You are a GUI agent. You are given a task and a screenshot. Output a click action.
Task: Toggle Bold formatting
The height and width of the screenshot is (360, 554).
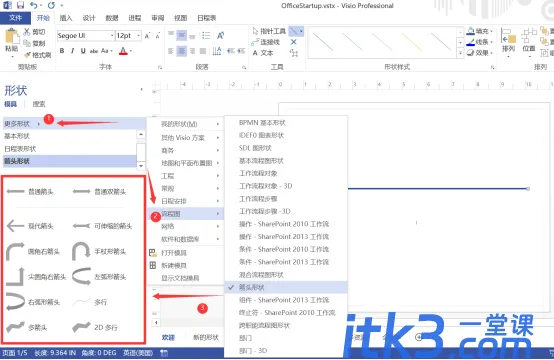(x=62, y=51)
